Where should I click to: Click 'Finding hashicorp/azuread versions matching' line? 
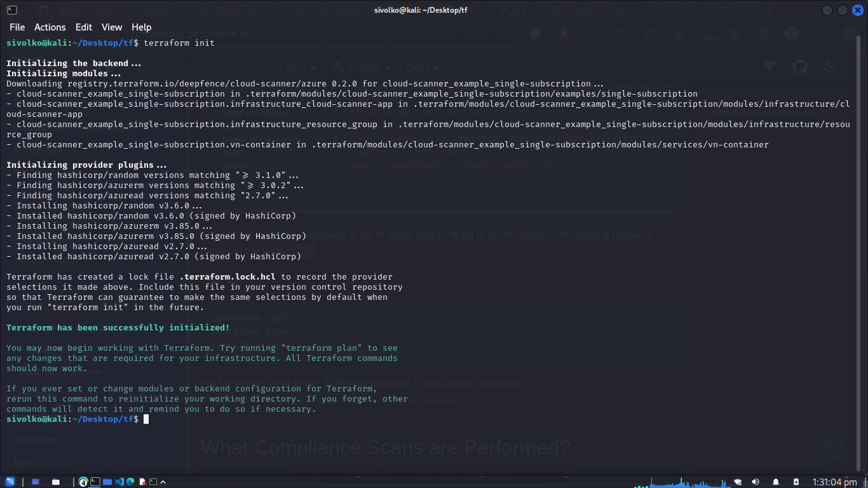pos(147,196)
